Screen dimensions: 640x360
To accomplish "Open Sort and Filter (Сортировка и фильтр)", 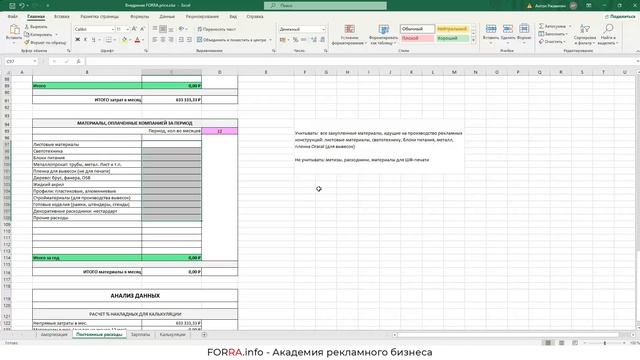I will (x=585, y=35).
